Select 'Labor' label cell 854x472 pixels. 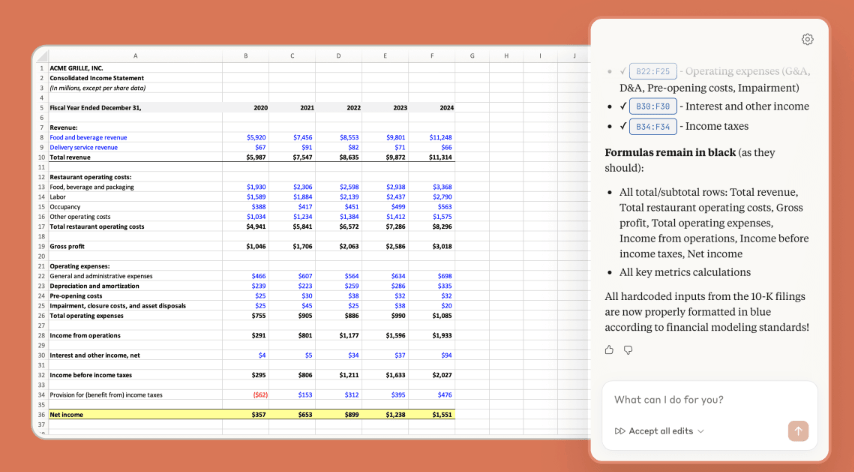[x=135, y=197]
